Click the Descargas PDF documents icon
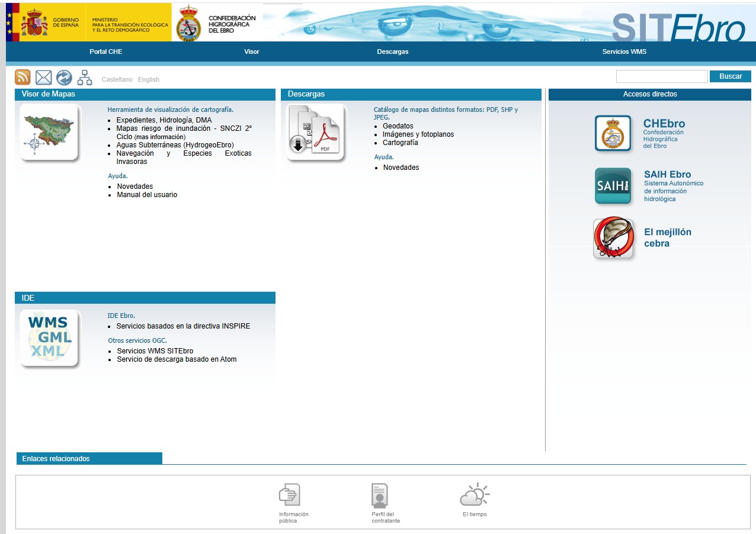 click(316, 132)
